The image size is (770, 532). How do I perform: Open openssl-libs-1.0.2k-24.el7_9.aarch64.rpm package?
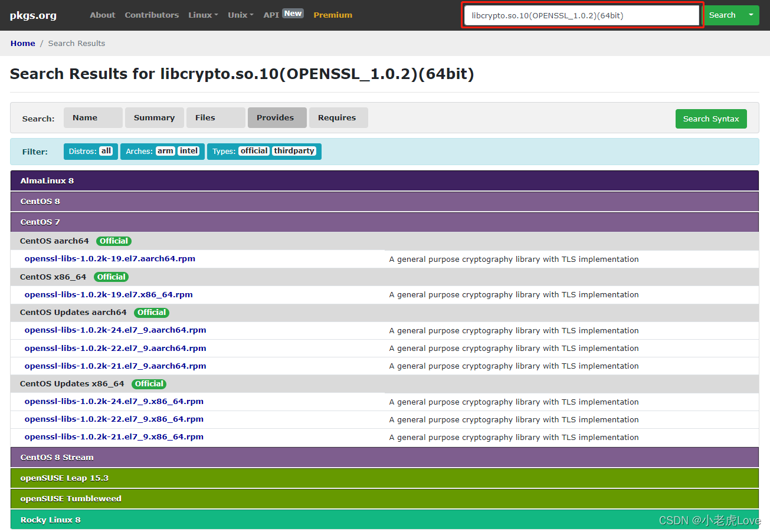pos(116,330)
